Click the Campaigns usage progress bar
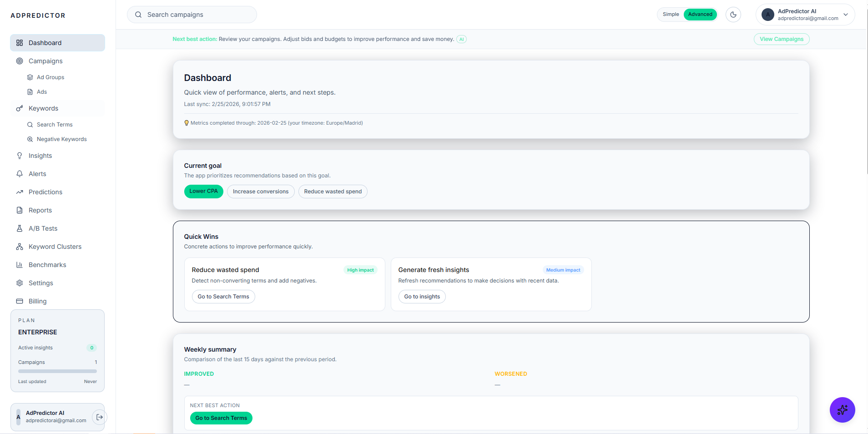The image size is (868, 434). click(x=57, y=371)
